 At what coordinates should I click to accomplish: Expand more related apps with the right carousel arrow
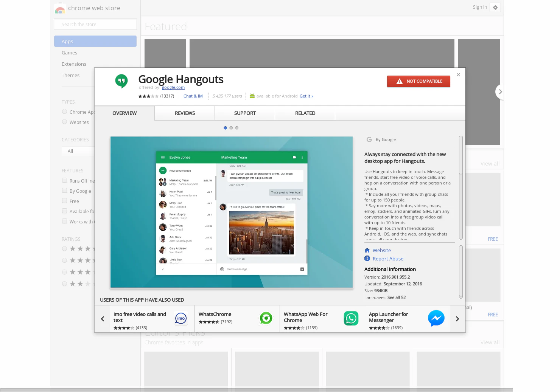click(457, 318)
